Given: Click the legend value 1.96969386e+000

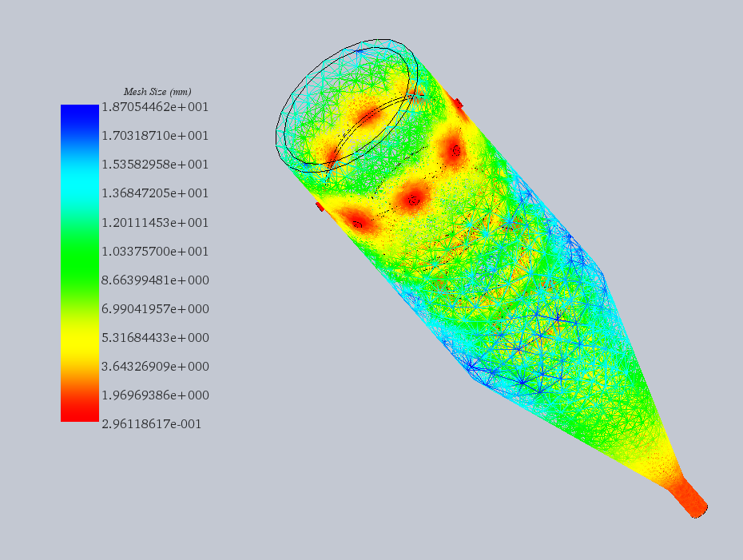Looking at the screenshot, I should [155, 395].
